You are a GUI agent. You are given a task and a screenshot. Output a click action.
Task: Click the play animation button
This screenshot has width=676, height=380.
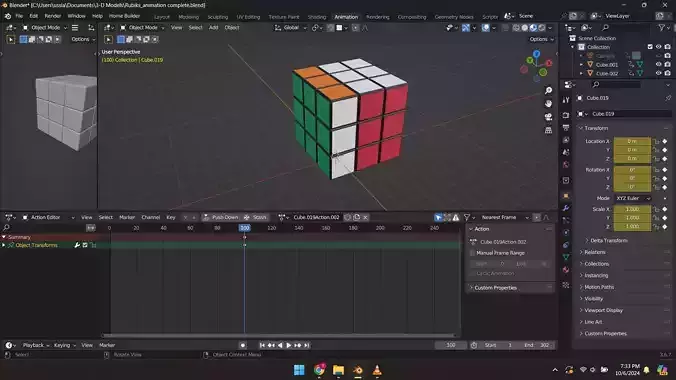coord(289,345)
